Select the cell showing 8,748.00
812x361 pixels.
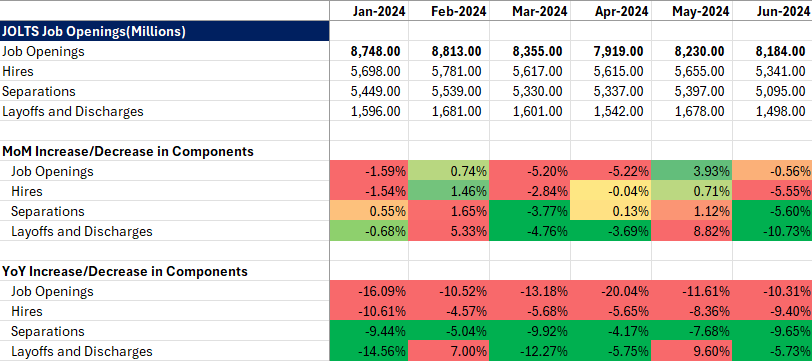click(369, 51)
